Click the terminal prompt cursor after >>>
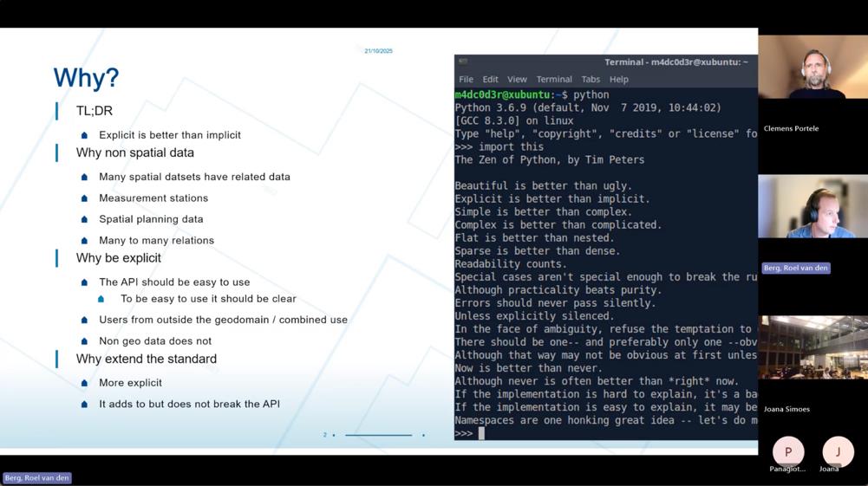This screenshot has height=486, width=868. tap(481, 433)
